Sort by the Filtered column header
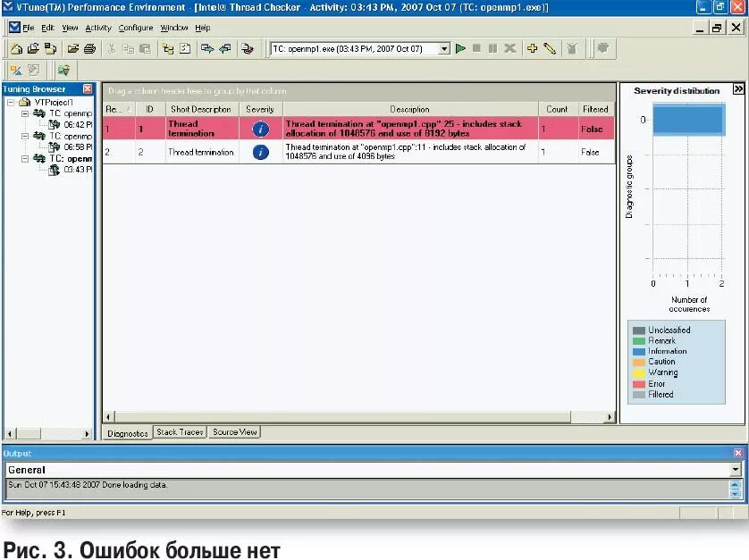The height and width of the screenshot is (560, 749). click(x=595, y=109)
